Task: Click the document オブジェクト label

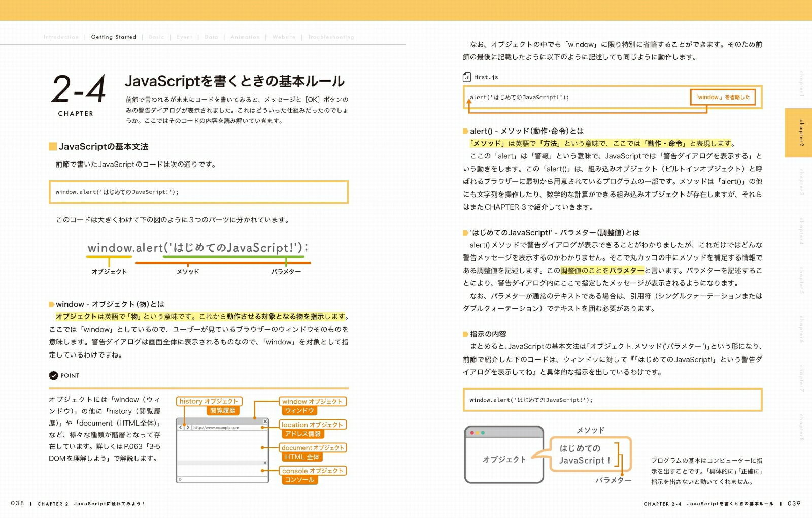Action: coord(312,448)
